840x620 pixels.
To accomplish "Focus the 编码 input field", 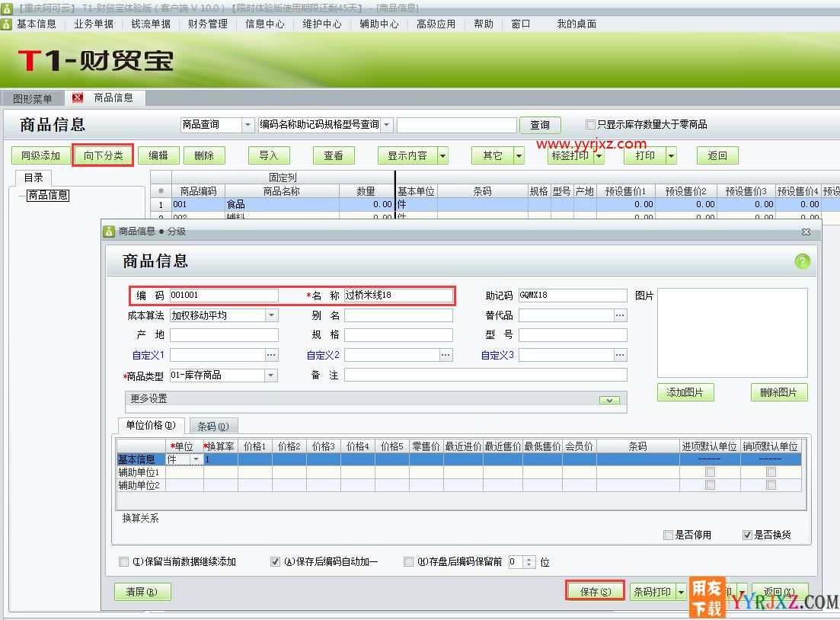I will 224,296.
